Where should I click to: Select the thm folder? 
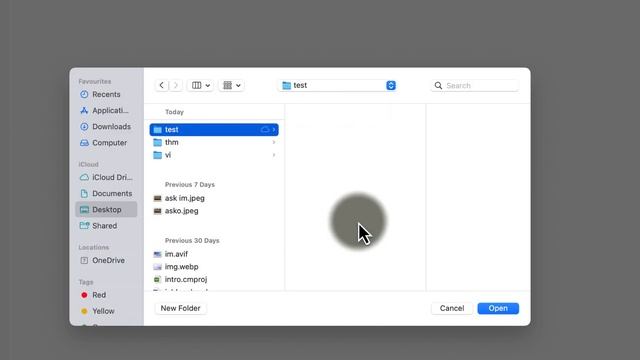pyautogui.click(x=214, y=142)
